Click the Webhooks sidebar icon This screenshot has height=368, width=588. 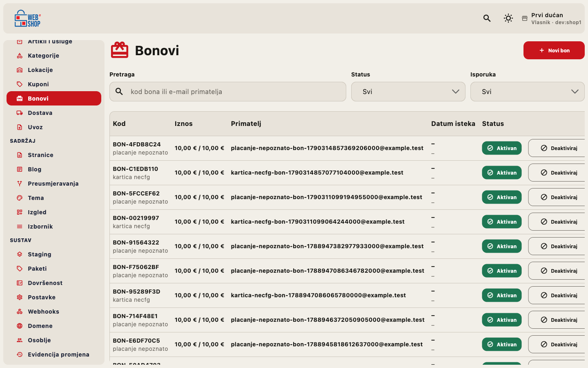click(20, 312)
